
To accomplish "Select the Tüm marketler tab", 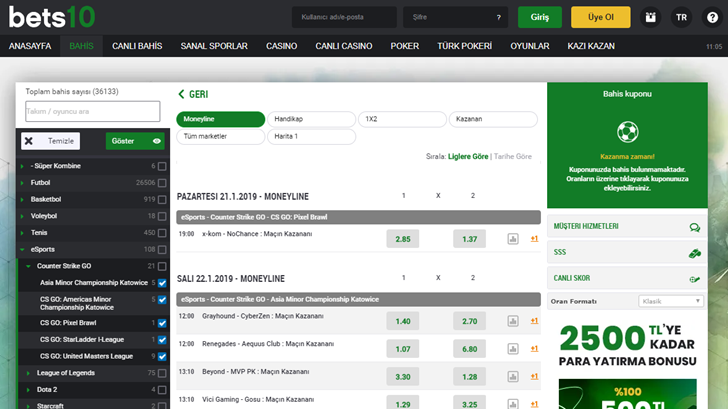I will 221,136.
